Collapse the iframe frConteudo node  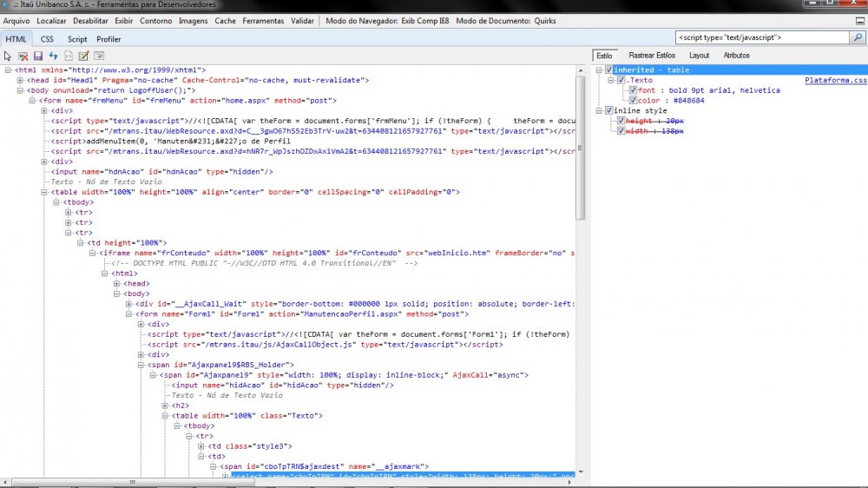point(93,254)
